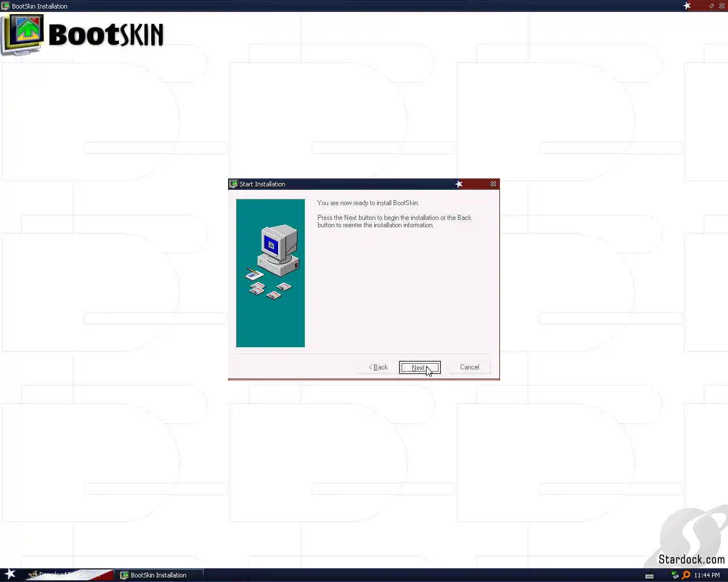Viewport: 728px width, 582px height.
Task: Click 'You are now ready to install BootSkin.' text
Action: tap(368, 203)
